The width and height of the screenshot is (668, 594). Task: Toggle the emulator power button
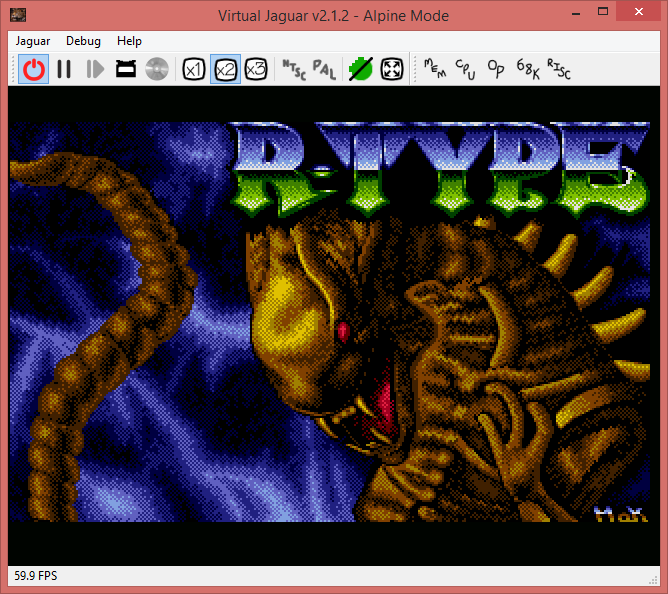point(35,69)
